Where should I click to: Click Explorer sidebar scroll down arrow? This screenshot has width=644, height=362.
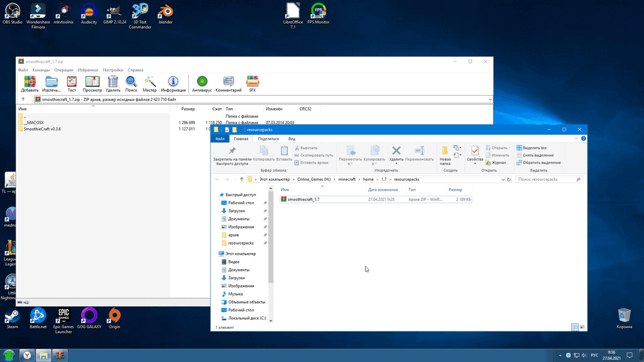coord(271,320)
